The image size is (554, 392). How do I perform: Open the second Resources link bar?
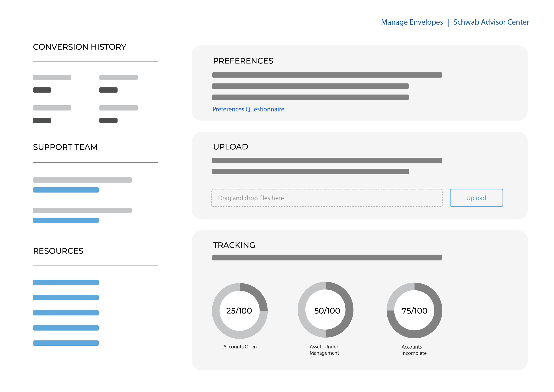tap(66, 297)
